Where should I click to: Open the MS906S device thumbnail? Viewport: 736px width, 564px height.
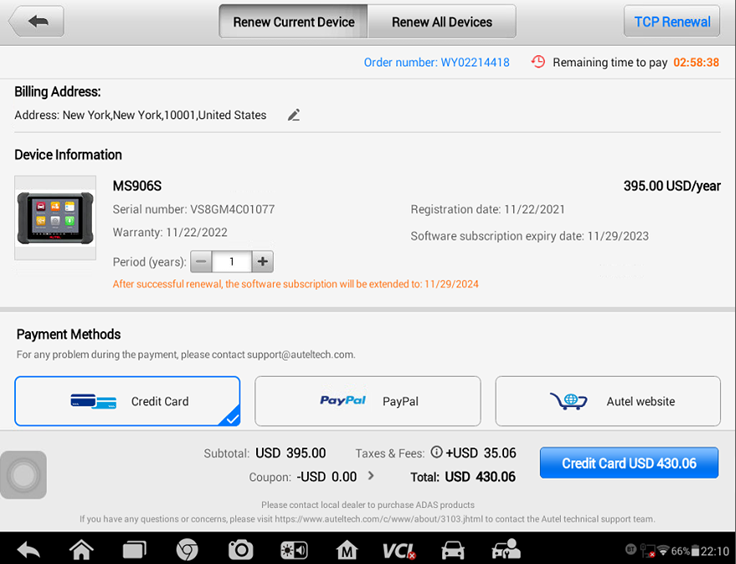click(55, 218)
